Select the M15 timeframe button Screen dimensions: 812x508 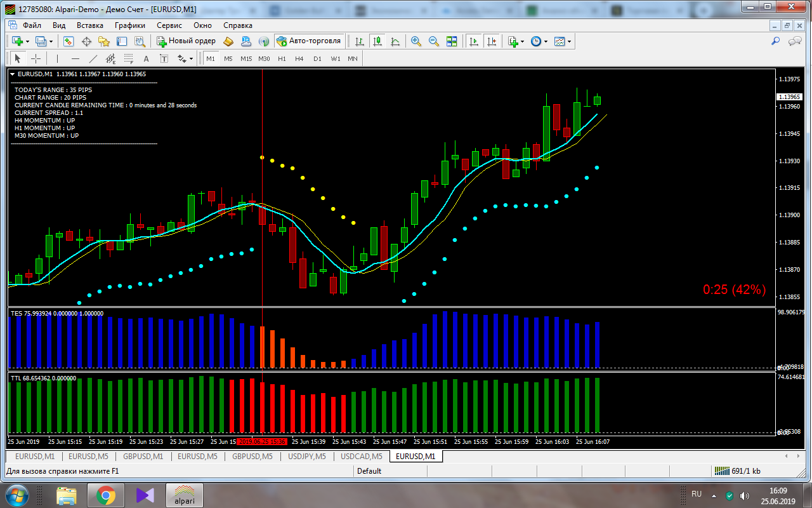[x=246, y=58]
